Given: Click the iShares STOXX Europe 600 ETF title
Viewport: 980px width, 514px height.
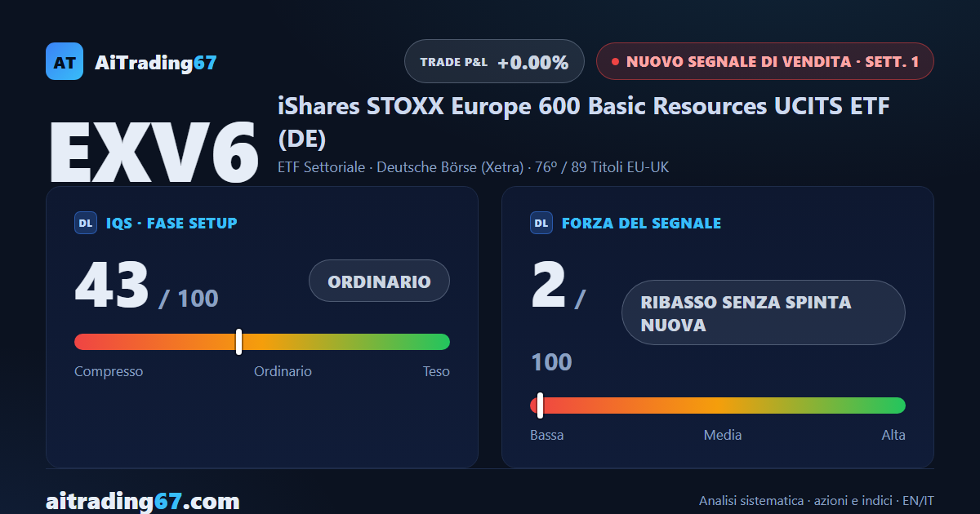Looking at the screenshot, I should pyautogui.click(x=584, y=122).
